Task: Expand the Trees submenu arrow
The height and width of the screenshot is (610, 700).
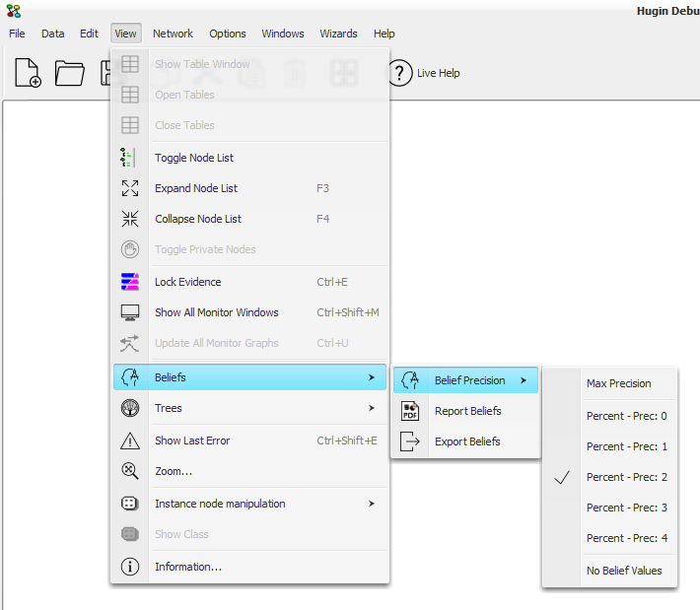Action: coord(372,408)
